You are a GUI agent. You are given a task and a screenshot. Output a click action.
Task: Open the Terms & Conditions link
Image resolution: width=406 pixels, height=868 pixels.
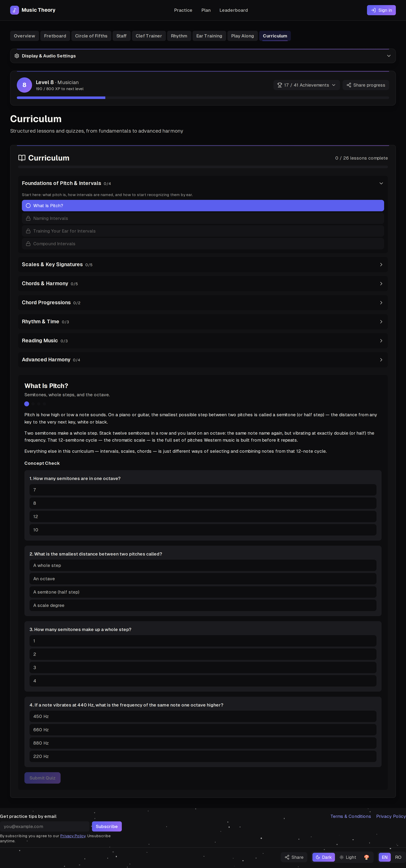coord(350,816)
